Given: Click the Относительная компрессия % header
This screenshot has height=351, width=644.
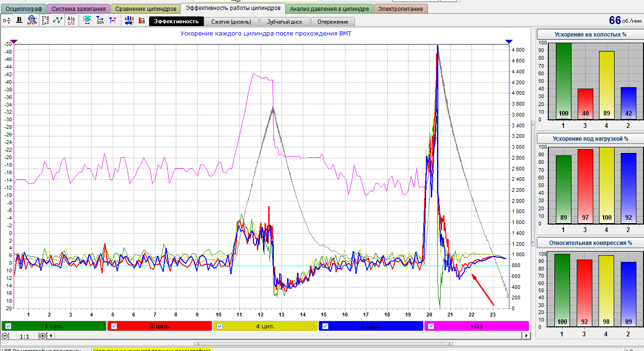Looking at the screenshot, I should [x=590, y=243].
